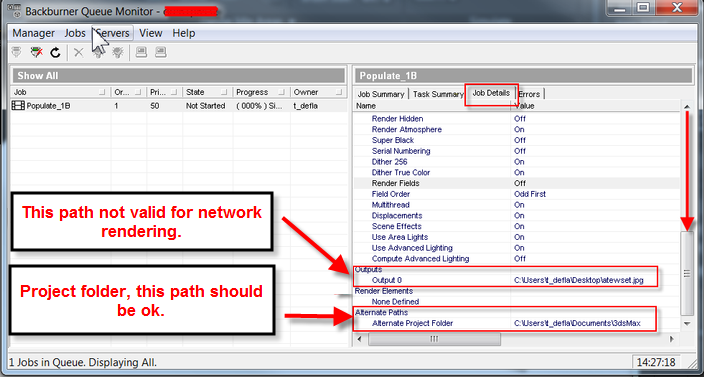Open the Jobs menu
704x377 pixels.
[75, 33]
